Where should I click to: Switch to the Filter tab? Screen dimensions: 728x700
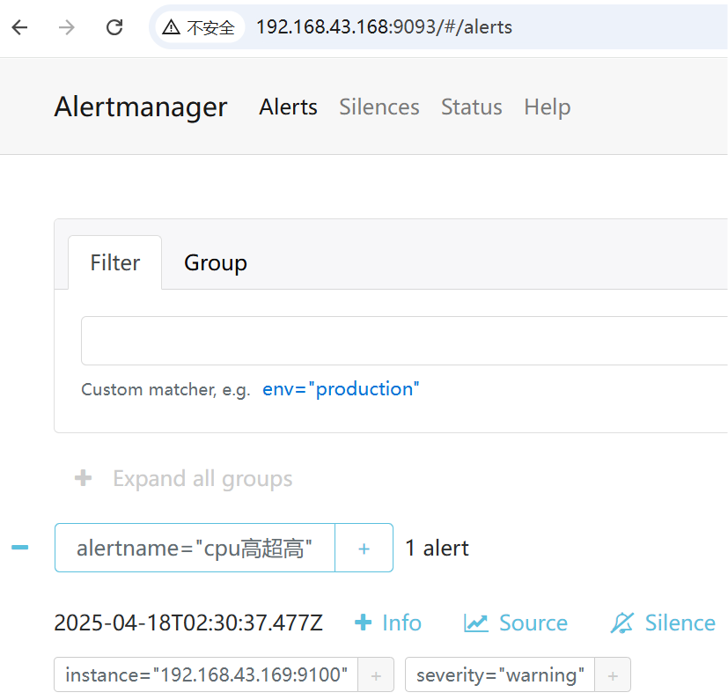pos(114,262)
